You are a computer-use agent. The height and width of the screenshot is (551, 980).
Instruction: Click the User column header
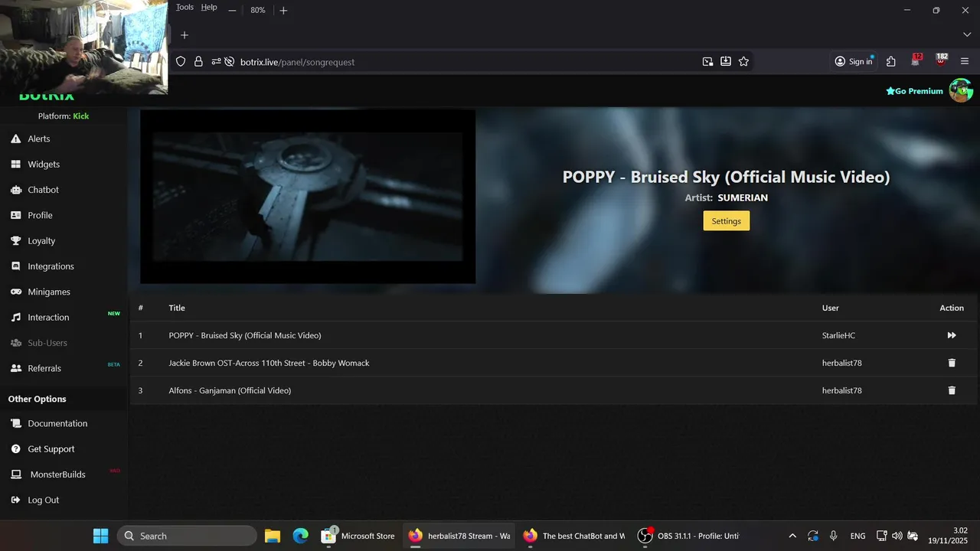click(x=830, y=308)
